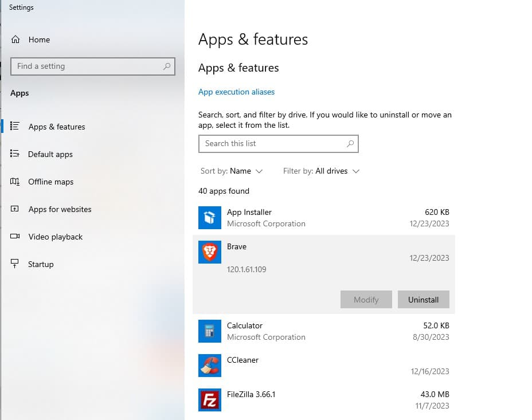Open Default apps settings page

[50, 154]
